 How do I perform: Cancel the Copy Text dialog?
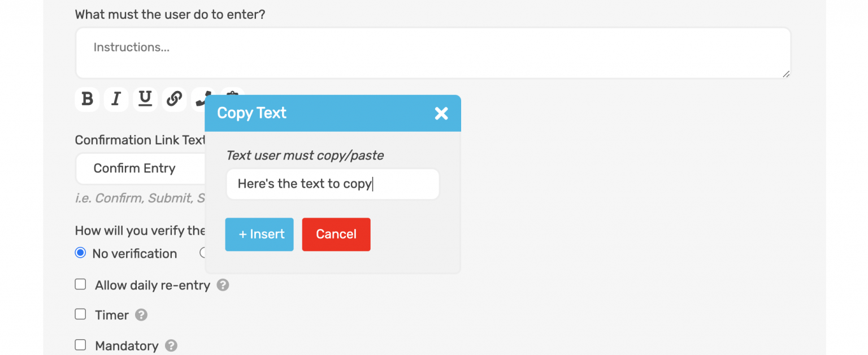(x=336, y=234)
